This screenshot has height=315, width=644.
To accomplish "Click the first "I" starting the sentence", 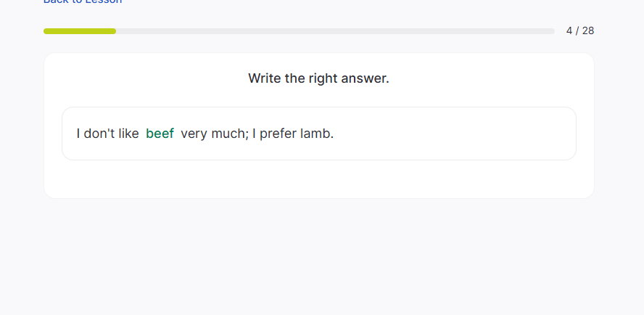I will [78, 134].
